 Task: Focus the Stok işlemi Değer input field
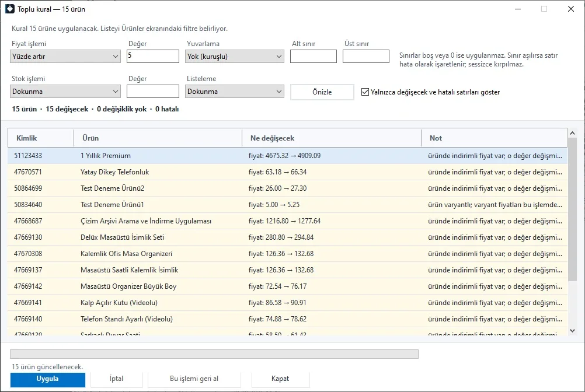pyautogui.click(x=153, y=92)
